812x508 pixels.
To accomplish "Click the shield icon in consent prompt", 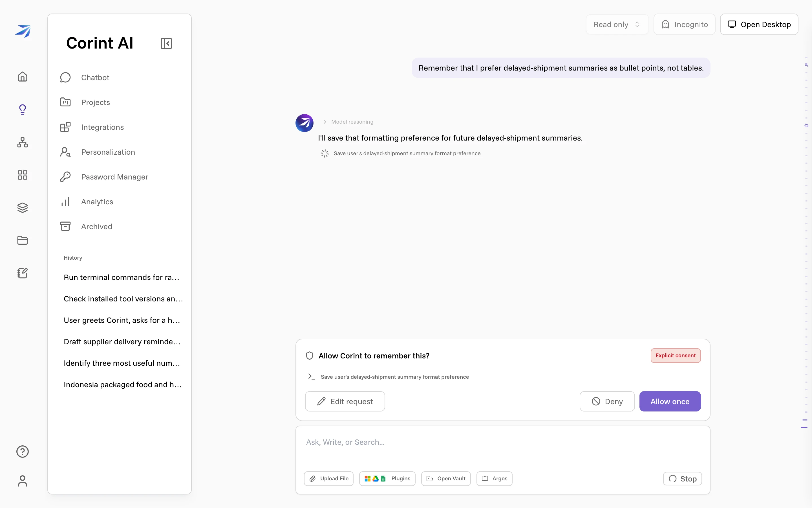I will click(310, 356).
